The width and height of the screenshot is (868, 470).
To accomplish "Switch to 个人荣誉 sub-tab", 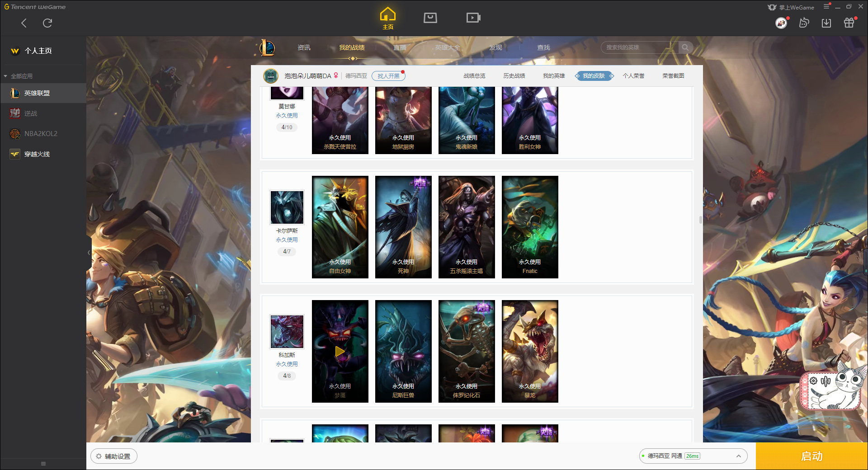I will point(633,76).
